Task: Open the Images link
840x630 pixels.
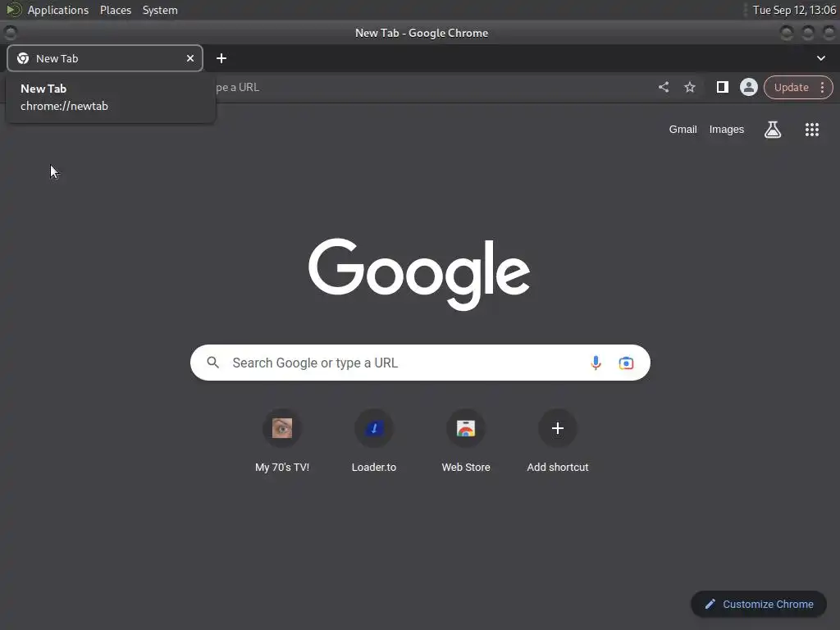Action: coord(726,129)
